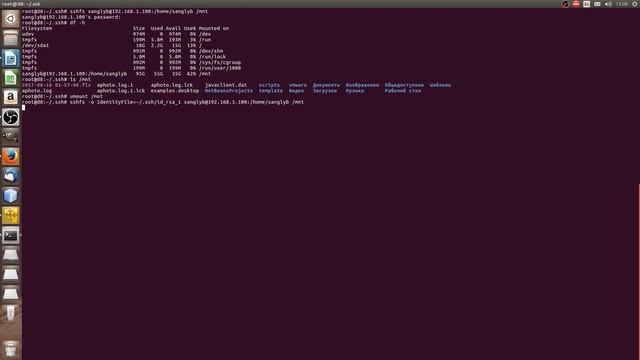Click the 'Рабочий стол' directory name

point(402,91)
